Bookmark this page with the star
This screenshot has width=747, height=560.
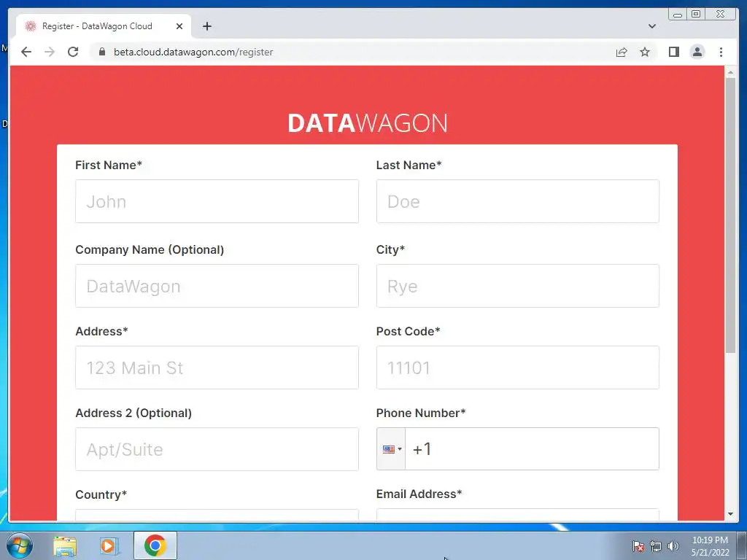point(645,52)
